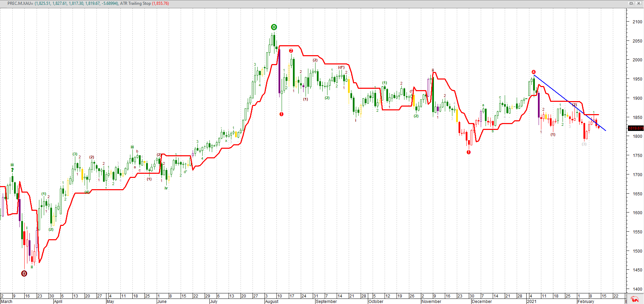The height and width of the screenshot is (304, 644).
Task: Click the red 1819.67 current price tag
Action: (636, 128)
